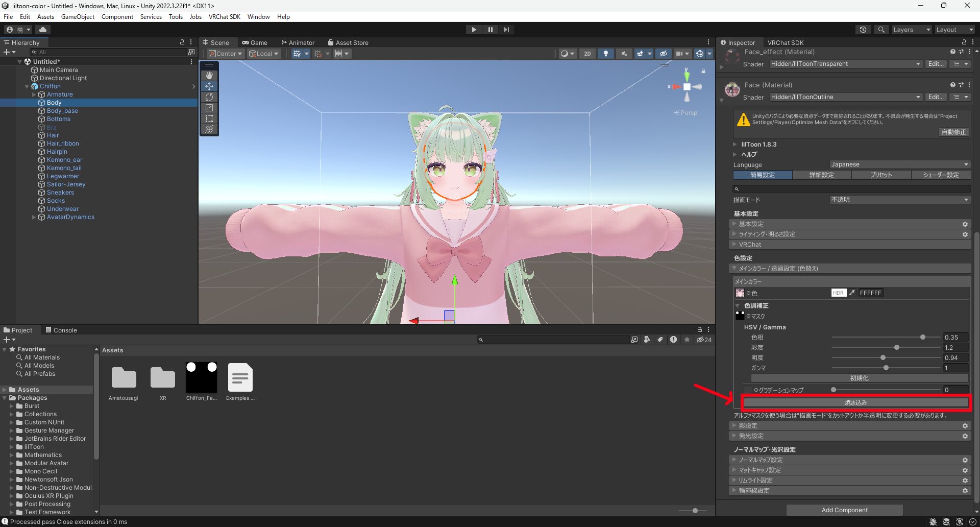The width and height of the screenshot is (980, 527).
Task: Unmute Scene view audio
Action: pos(623,53)
